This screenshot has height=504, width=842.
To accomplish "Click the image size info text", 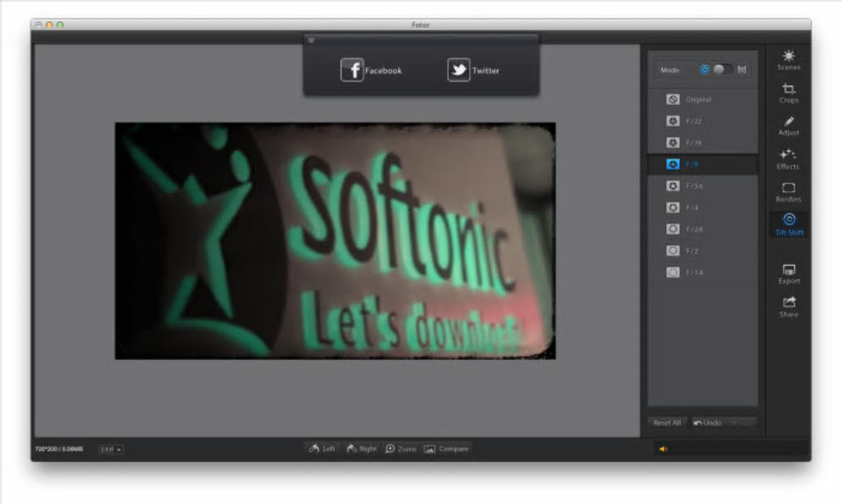I will 59,450.
